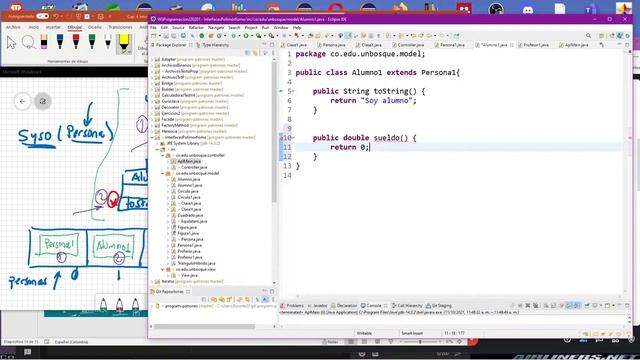This screenshot has height=360, width=640.
Task: Collapse the co.edu.unbosque.controller package
Action: pos(162,156)
